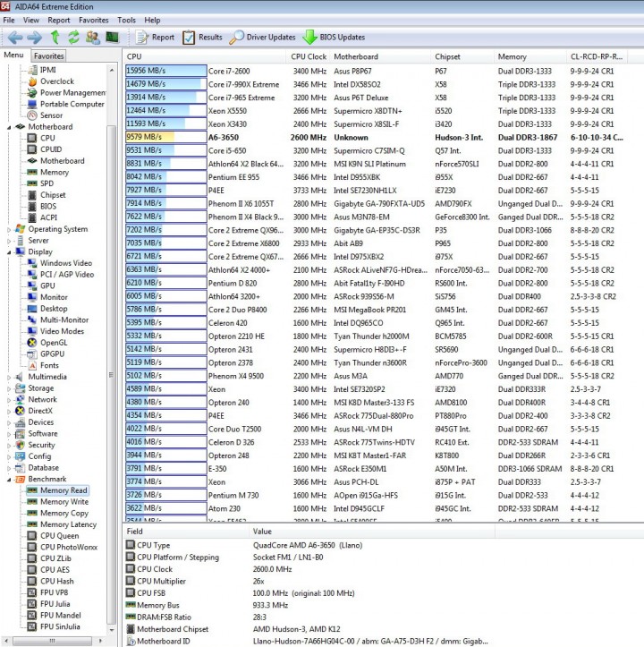The height and width of the screenshot is (647, 644).
Task: Sort by the Motherboard column header
Action: pos(380,57)
